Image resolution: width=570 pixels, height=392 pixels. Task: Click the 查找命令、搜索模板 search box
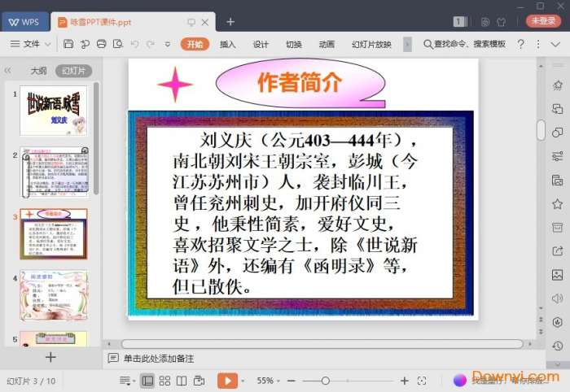point(465,44)
